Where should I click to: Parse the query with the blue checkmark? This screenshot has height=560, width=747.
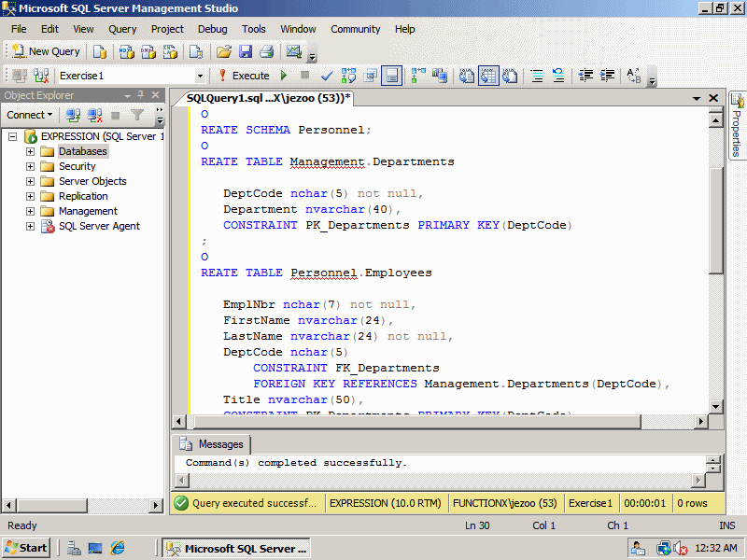click(x=327, y=76)
